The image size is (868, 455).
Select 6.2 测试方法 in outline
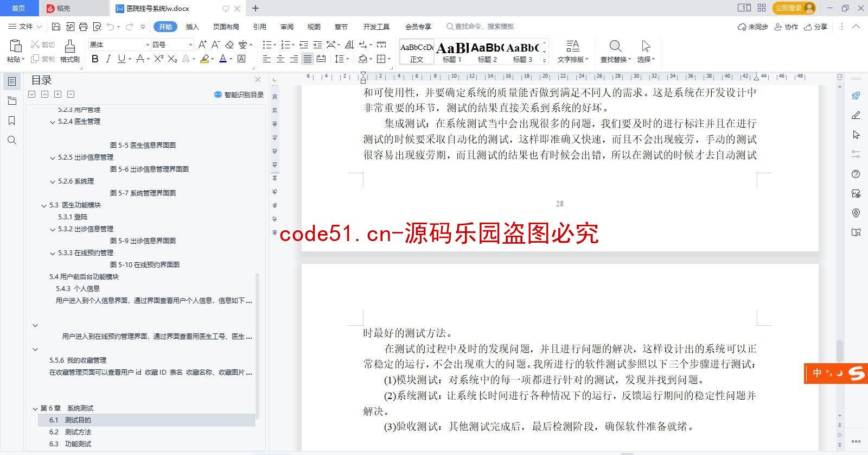pos(70,432)
